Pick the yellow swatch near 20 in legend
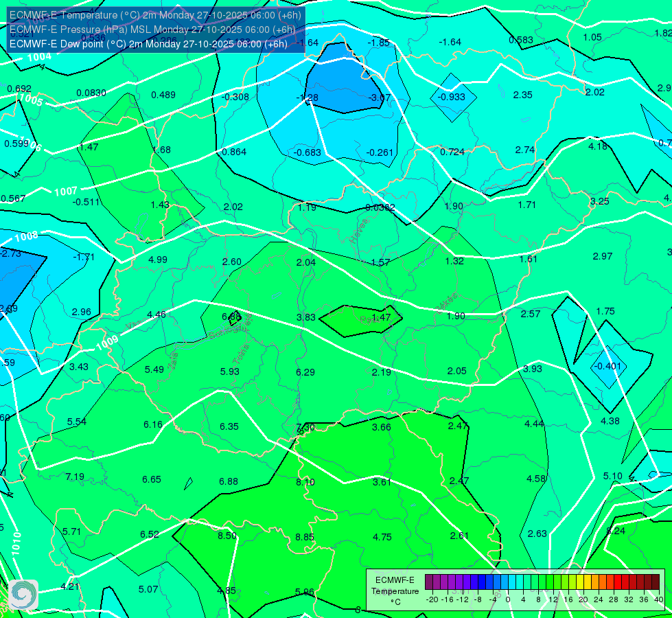Screen dimensions: 672x618 580,582
